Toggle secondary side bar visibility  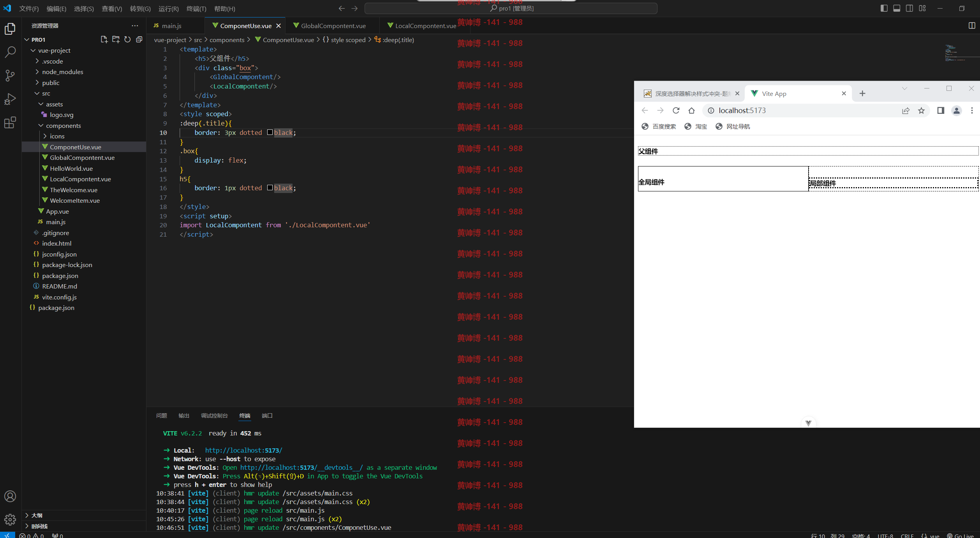point(909,8)
